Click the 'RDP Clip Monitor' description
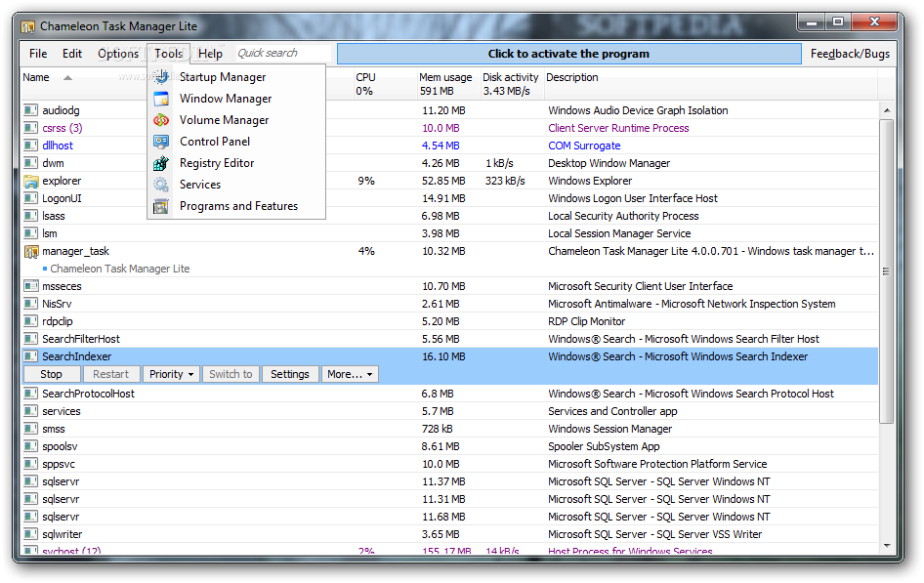Image resolution: width=924 pixels, height=583 pixels. pyautogui.click(x=586, y=321)
